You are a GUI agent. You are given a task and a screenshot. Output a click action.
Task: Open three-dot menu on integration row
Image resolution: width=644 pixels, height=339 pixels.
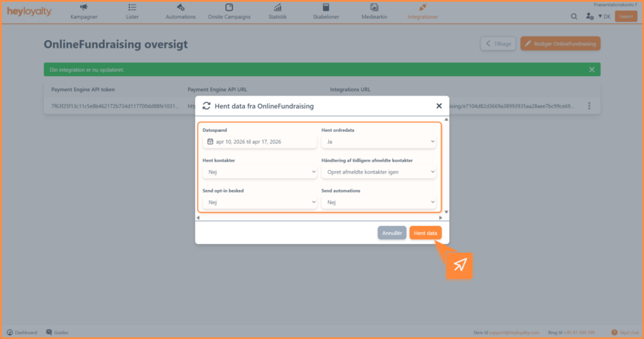[x=589, y=106]
